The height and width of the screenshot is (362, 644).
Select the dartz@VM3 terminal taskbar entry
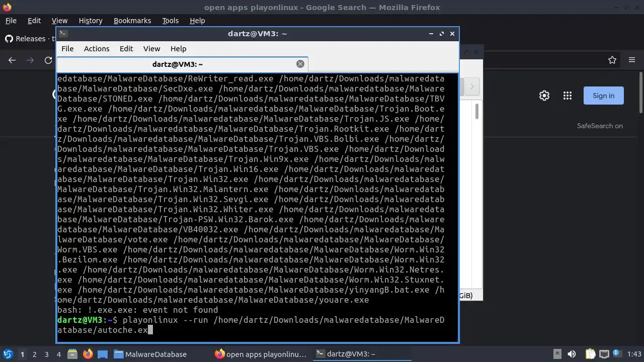[x=362, y=354]
